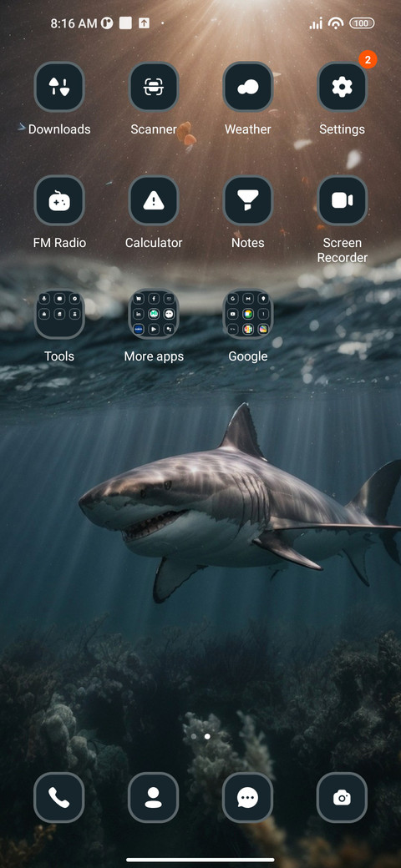Screen dimensions: 401x868
Task: Tap the FM Radio label
Action: pyautogui.click(x=59, y=243)
